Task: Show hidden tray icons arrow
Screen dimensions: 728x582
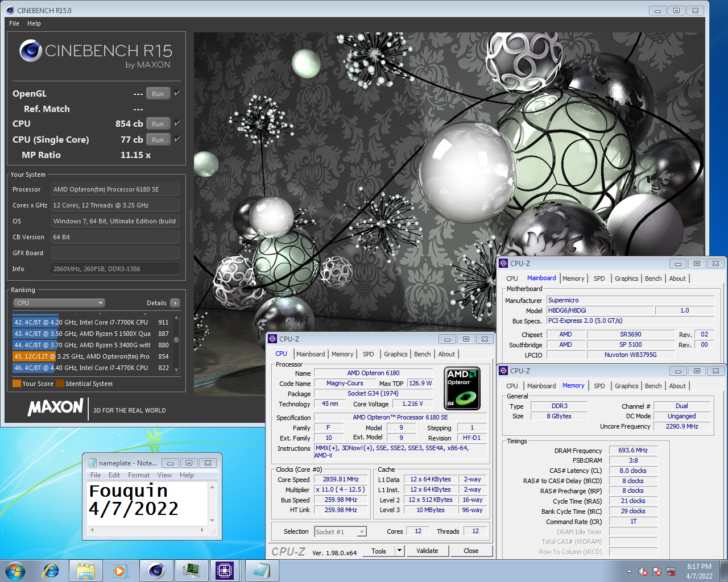Action: [x=629, y=571]
